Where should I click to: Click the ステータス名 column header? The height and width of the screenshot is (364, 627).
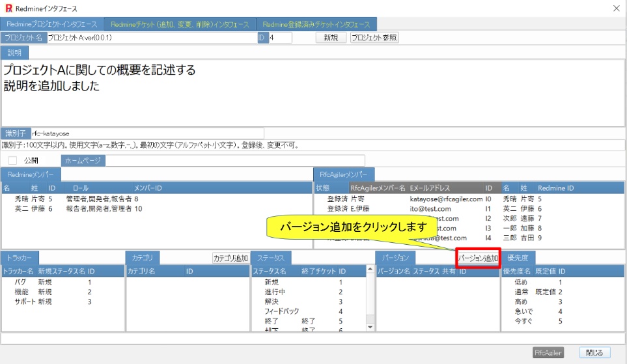(270, 271)
